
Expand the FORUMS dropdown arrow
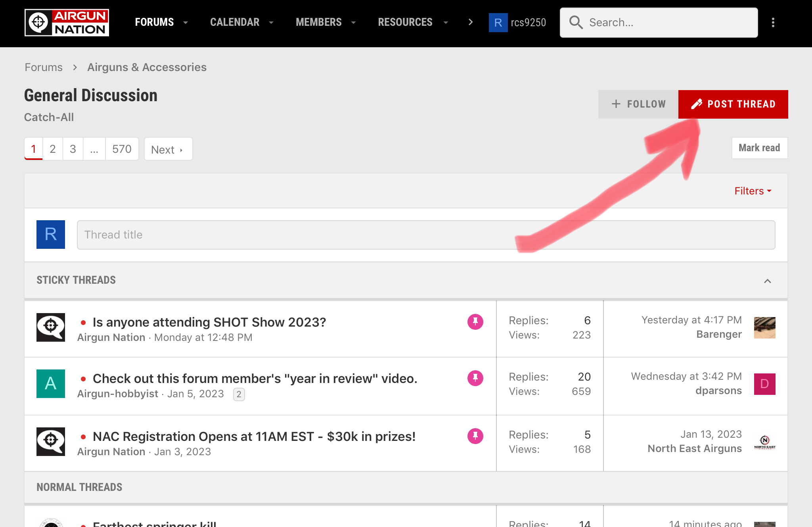pyautogui.click(x=186, y=23)
